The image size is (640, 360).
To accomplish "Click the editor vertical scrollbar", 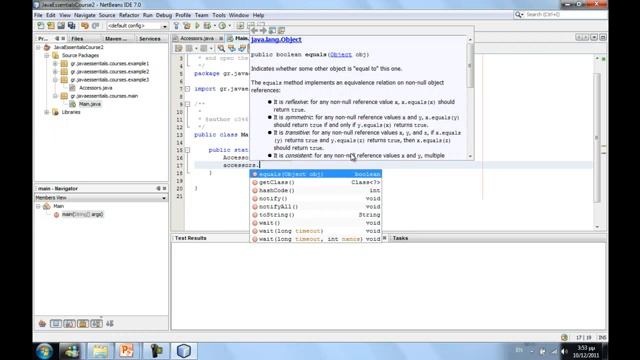I will (x=597, y=138).
